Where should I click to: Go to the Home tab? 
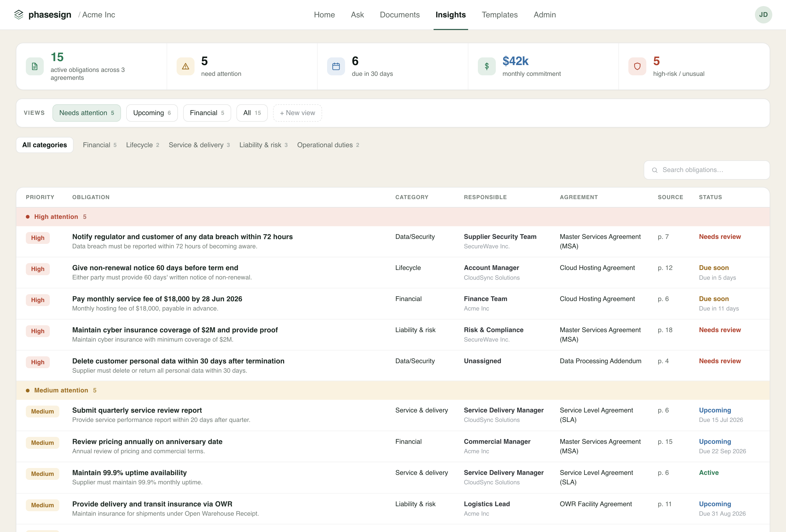click(324, 14)
